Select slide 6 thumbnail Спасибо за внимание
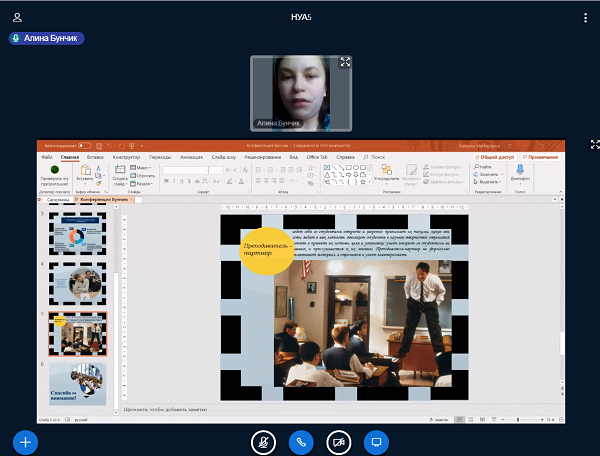The width and height of the screenshot is (600, 456). coord(77,384)
